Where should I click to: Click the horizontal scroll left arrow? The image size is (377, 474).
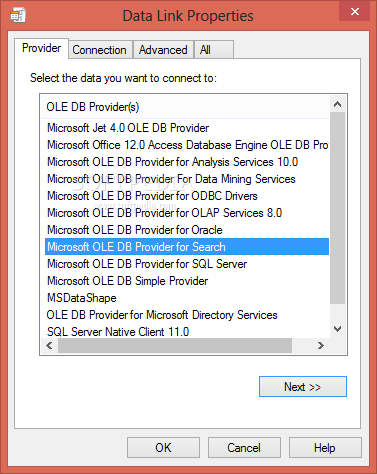tap(49, 345)
